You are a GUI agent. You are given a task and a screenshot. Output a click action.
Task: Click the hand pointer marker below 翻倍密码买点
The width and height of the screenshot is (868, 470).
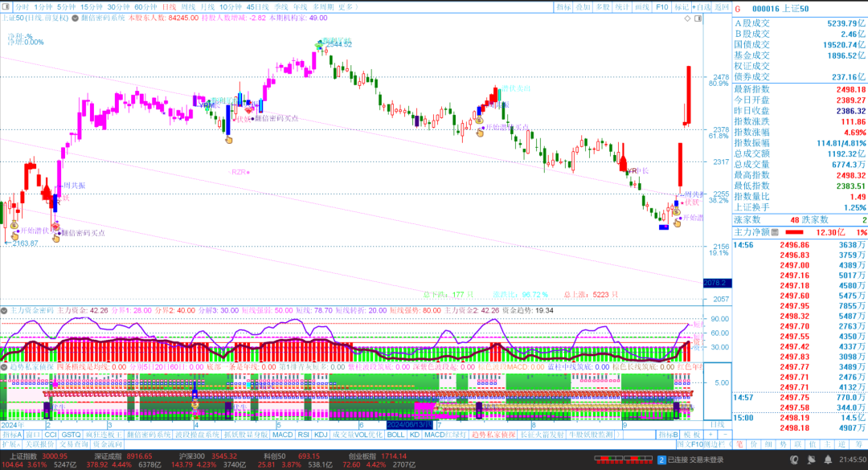coord(56,239)
